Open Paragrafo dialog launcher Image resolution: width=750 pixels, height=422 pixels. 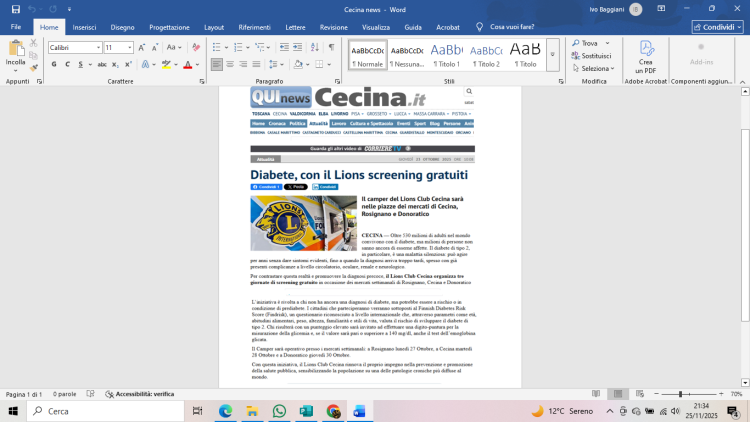pos(337,81)
